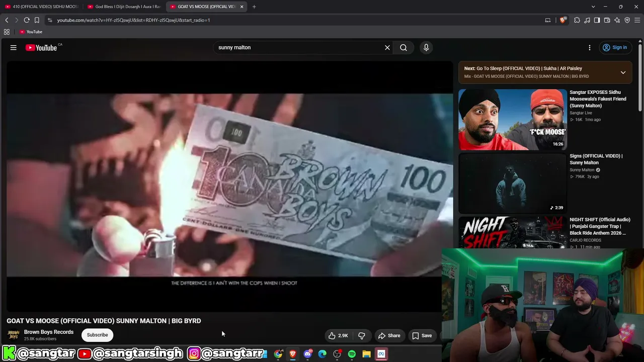The width and height of the screenshot is (644, 362).
Task: Open the Brave Wallet icon
Action: (607, 20)
